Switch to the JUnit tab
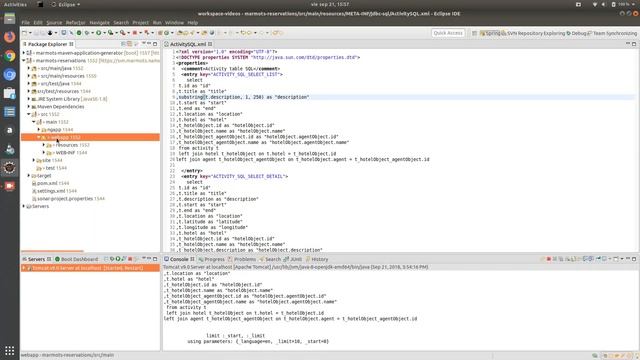This screenshot has width=640, height=360. [293, 259]
